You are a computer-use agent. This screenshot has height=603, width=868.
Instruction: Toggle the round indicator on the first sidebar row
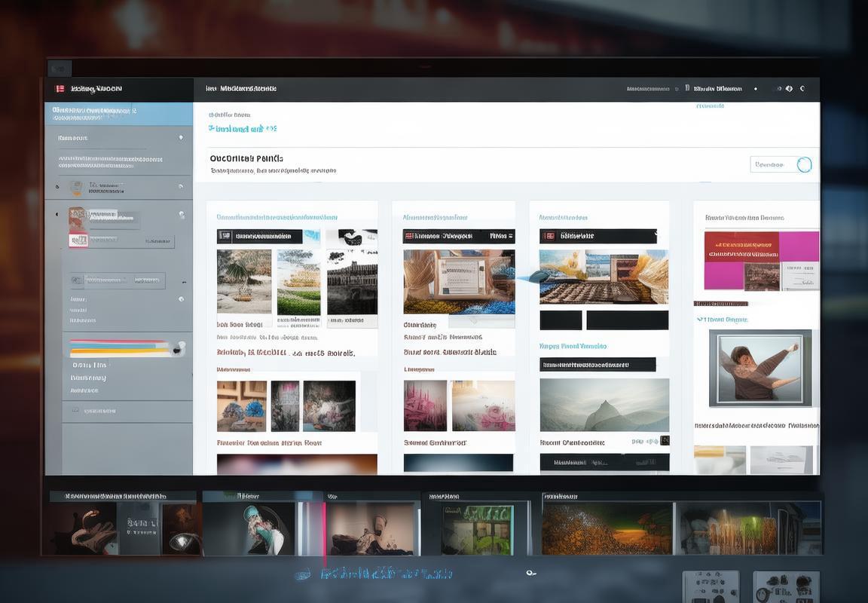[x=181, y=138]
